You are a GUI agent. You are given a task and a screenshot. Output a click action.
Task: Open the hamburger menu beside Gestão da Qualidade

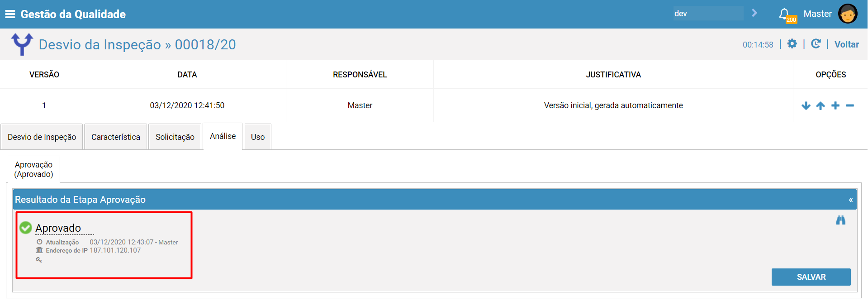point(10,14)
